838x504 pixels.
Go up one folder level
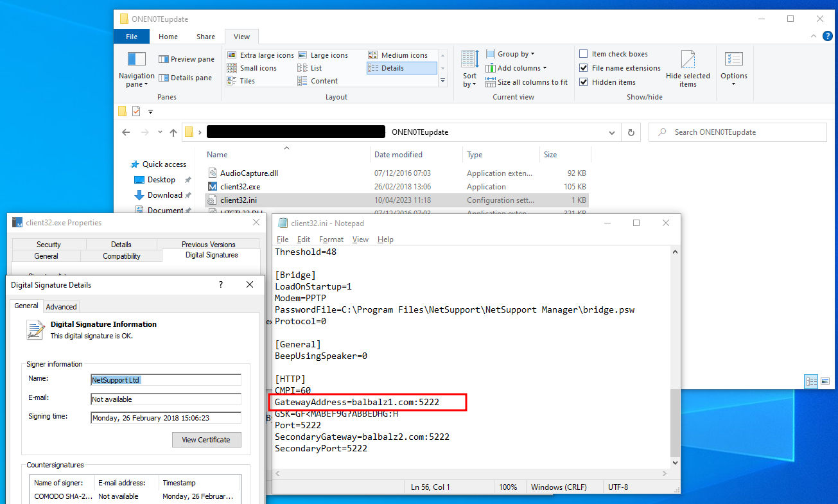173,132
